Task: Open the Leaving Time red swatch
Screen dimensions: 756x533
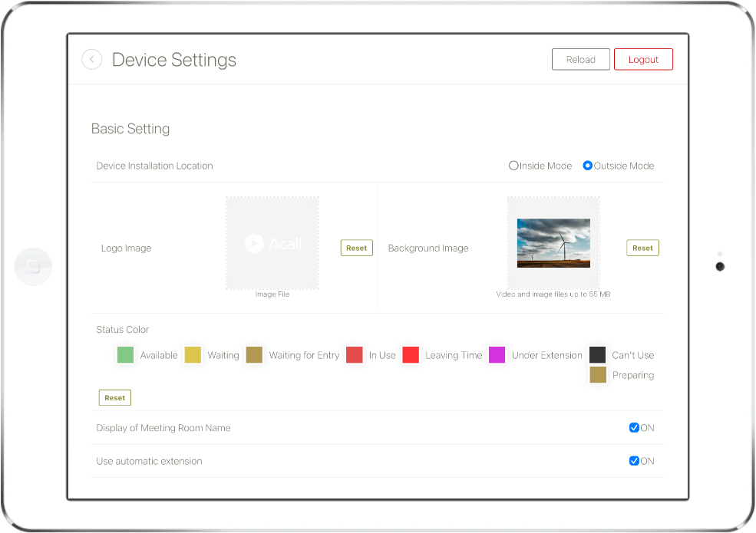Action: tap(411, 354)
